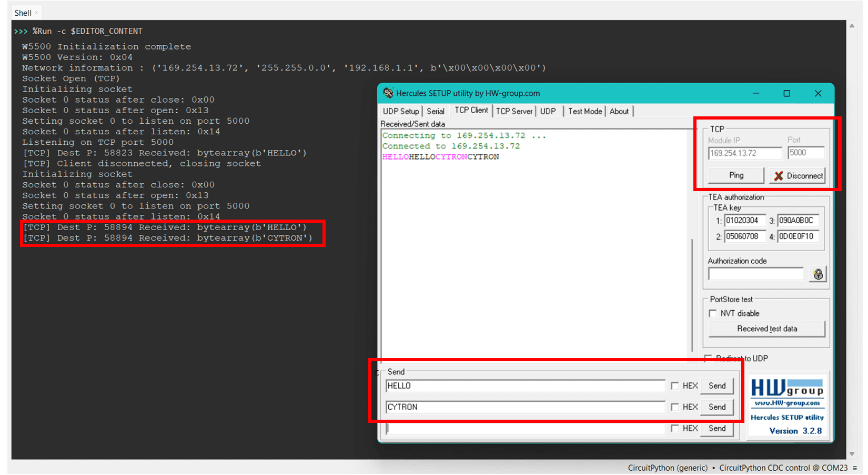This screenshot has height=475, width=868.
Task: Click the Received test data button
Action: [766, 329]
